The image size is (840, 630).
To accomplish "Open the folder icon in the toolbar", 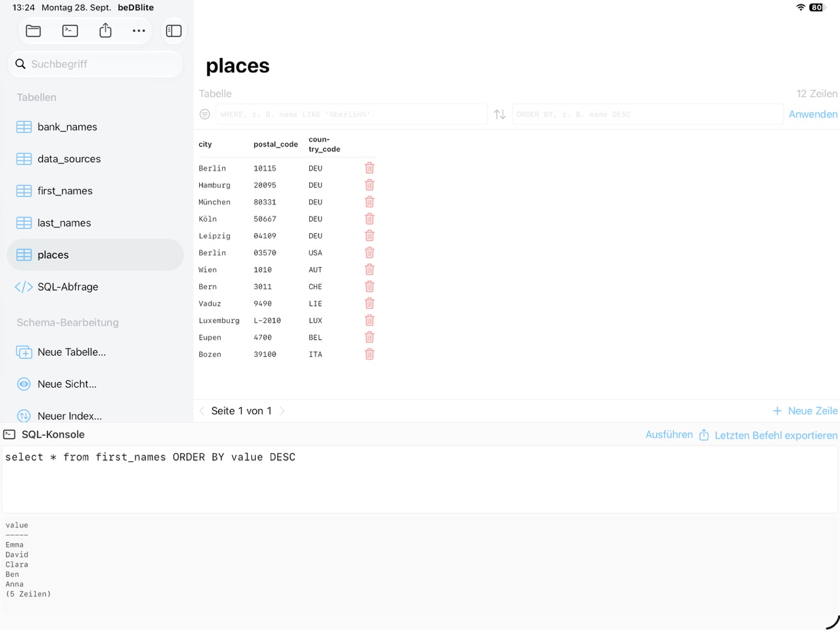I will point(33,31).
